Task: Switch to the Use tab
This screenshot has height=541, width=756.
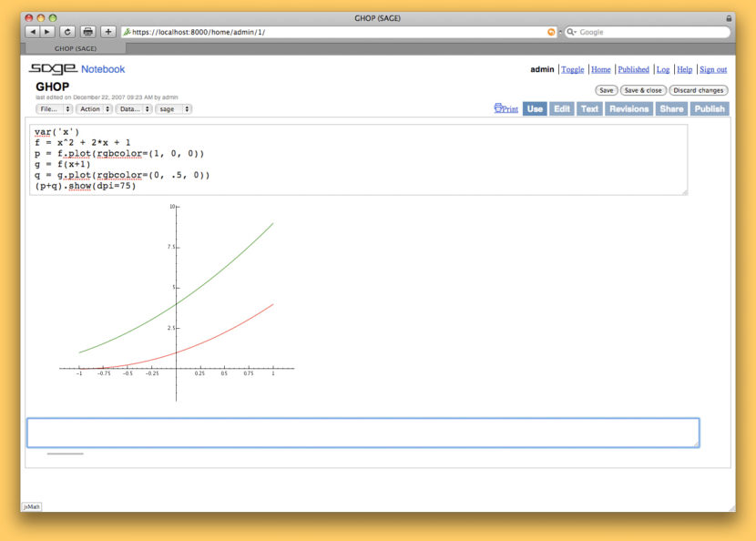Action: click(535, 109)
